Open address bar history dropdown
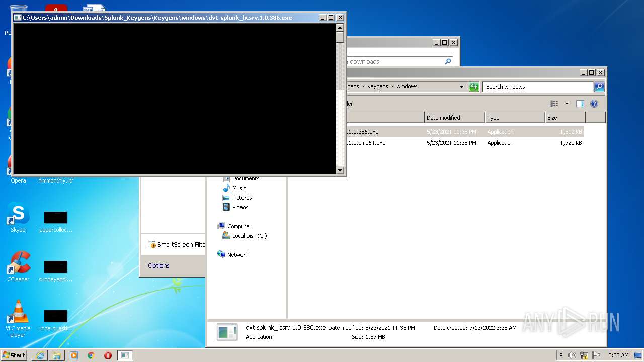Viewport: 644px width, 362px height. point(461,87)
